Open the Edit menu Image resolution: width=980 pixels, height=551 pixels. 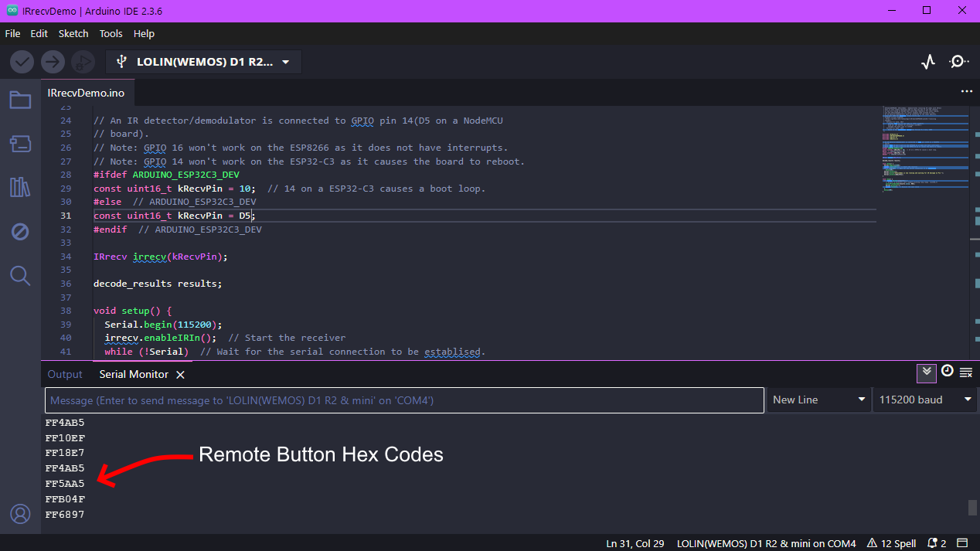click(x=39, y=34)
